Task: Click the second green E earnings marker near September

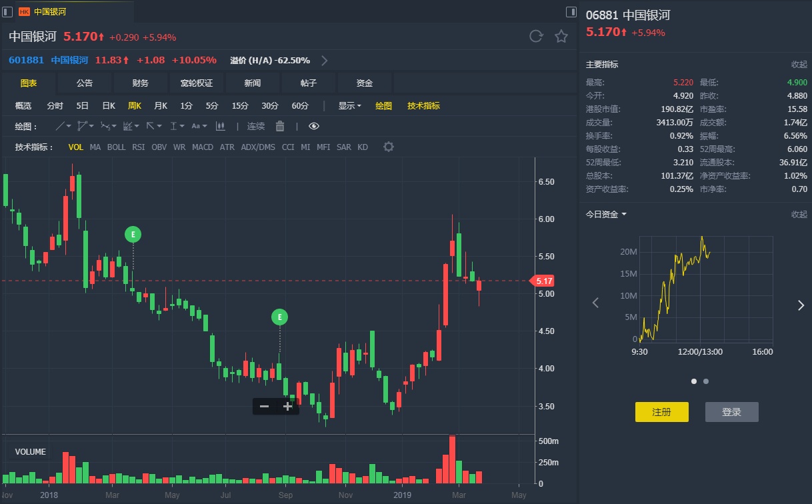Action: [279, 317]
